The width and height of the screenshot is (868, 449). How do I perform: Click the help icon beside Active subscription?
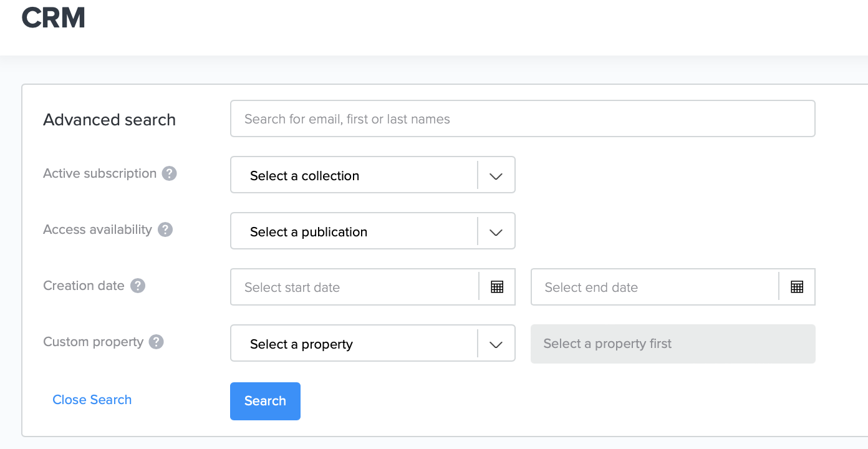coord(169,173)
